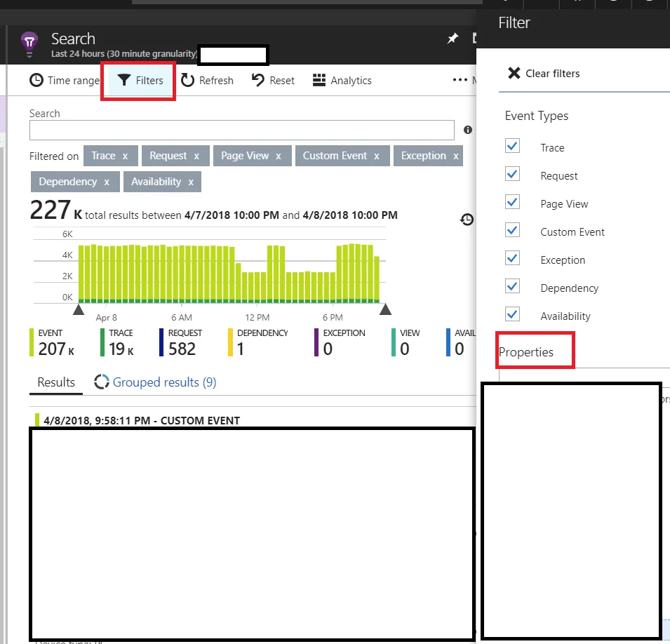Viewport: 670px width, 644px height.
Task: Click the right time range slider handle
Action: [x=385, y=309]
